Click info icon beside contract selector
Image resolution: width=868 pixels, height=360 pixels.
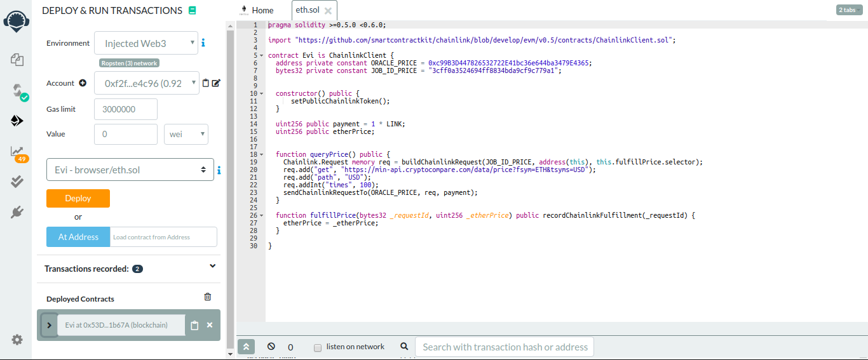coord(219,170)
